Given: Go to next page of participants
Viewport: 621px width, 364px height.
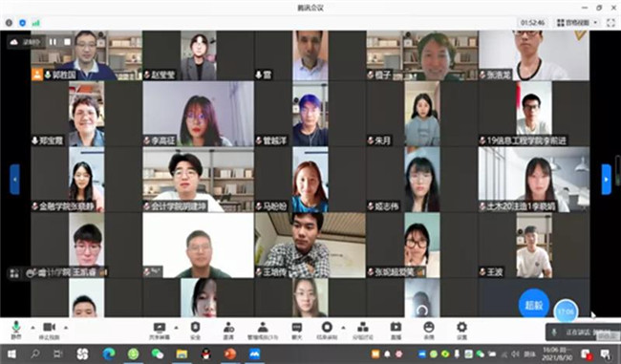Looking at the screenshot, I should coord(606,180).
